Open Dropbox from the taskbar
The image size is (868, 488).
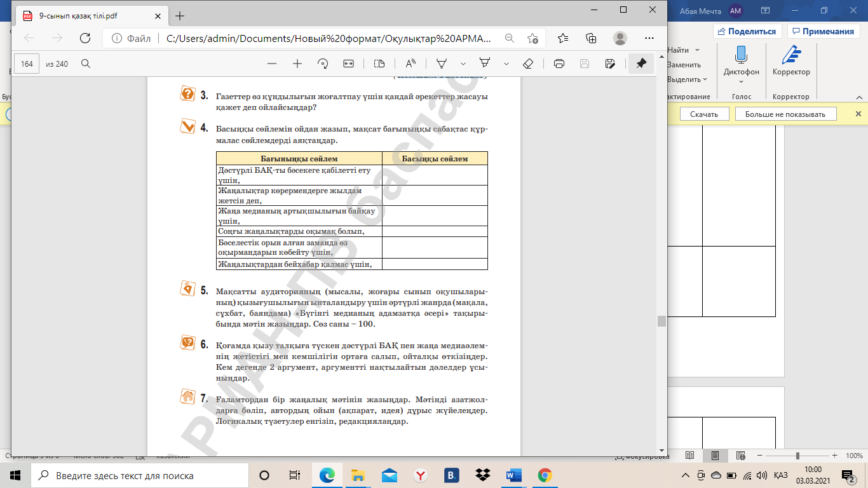(x=482, y=475)
